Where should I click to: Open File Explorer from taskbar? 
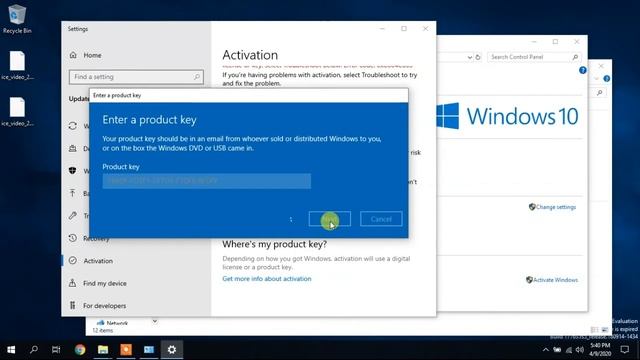(x=103, y=350)
